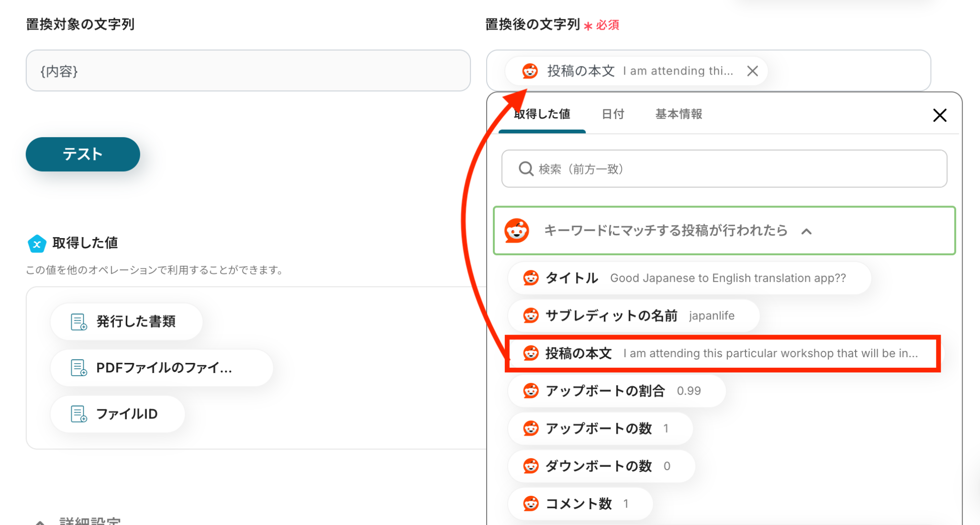The image size is (980, 525).
Task: Click the Reddit icon on キーワードにマッチする投稿 header
Action: tap(517, 231)
